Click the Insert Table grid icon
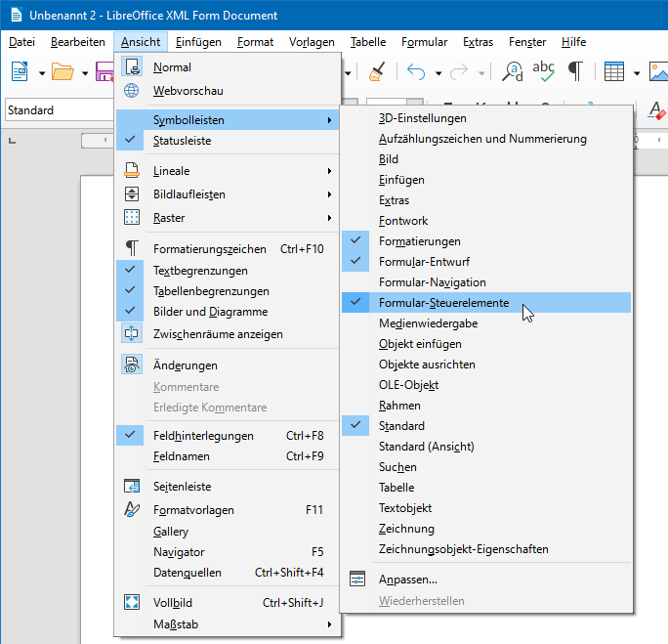Image resolution: width=668 pixels, height=644 pixels. pos(614,72)
